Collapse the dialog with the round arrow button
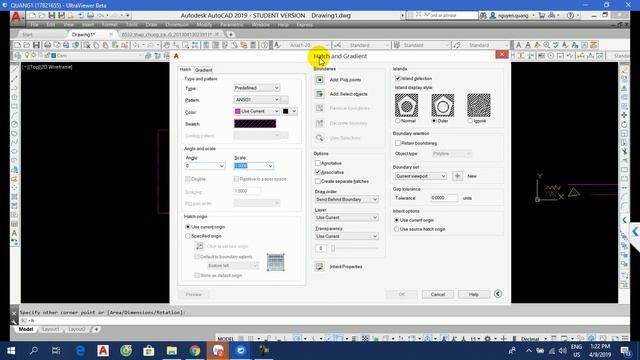640x360 pixels. [498, 294]
